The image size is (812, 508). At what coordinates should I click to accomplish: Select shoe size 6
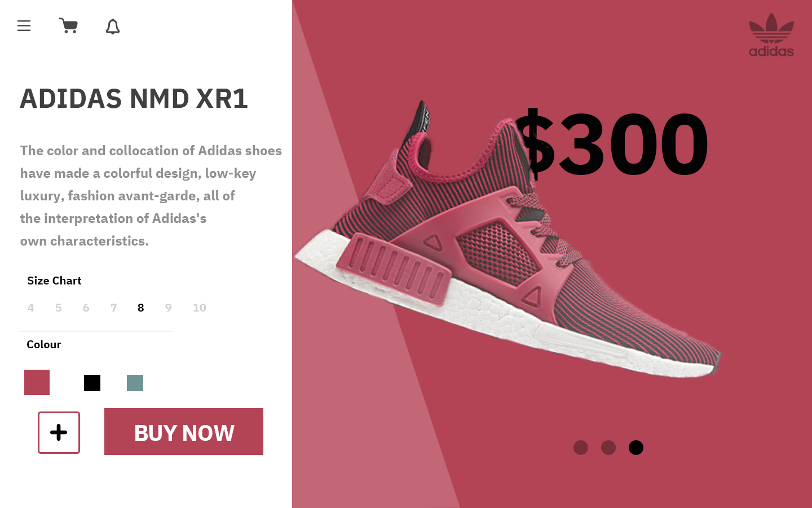click(x=86, y=308)
